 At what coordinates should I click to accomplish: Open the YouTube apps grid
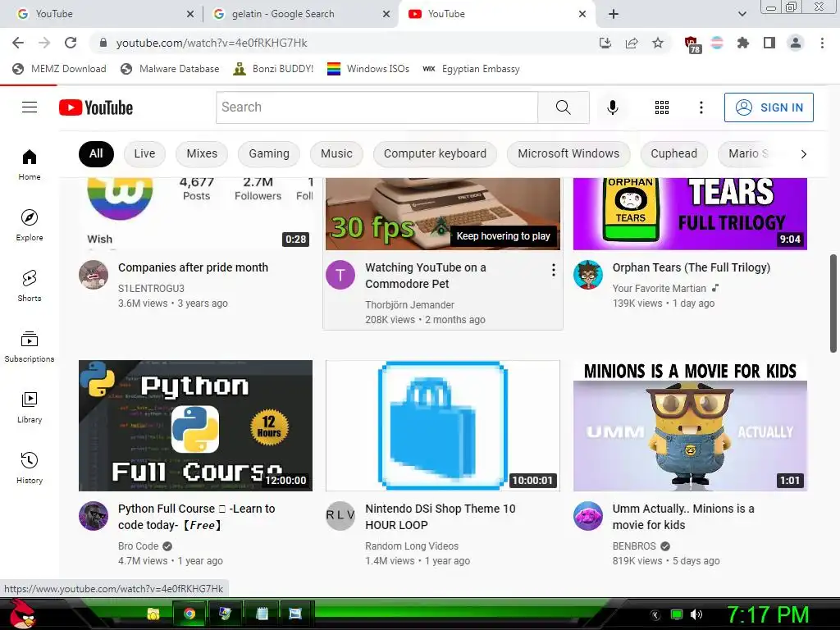point(662,107)
